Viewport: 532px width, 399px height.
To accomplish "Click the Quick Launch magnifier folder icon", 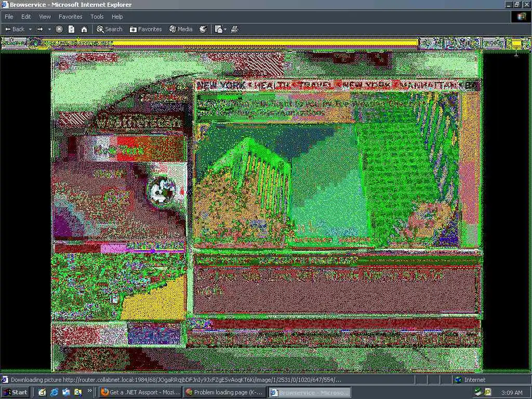I will pyautogui.click(x=78, y=392).
